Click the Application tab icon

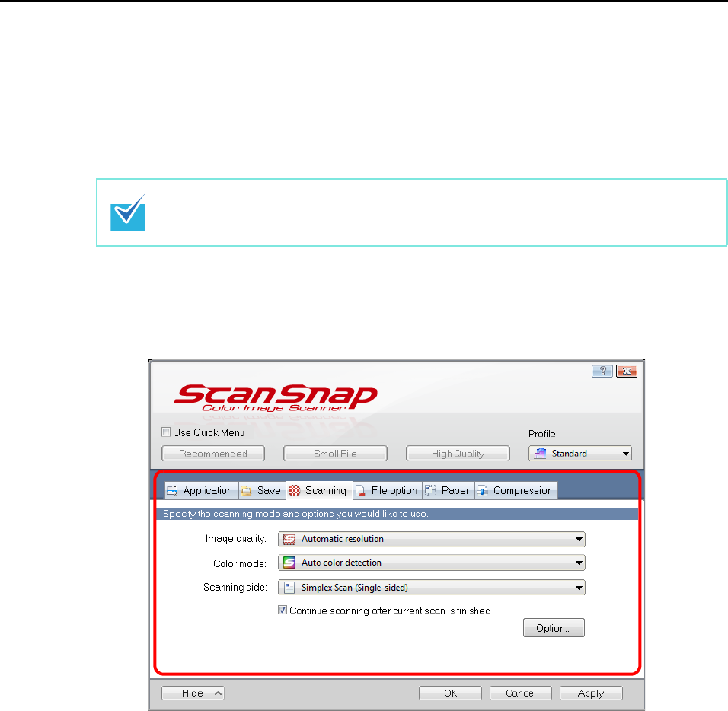click(x=172, y=490)
